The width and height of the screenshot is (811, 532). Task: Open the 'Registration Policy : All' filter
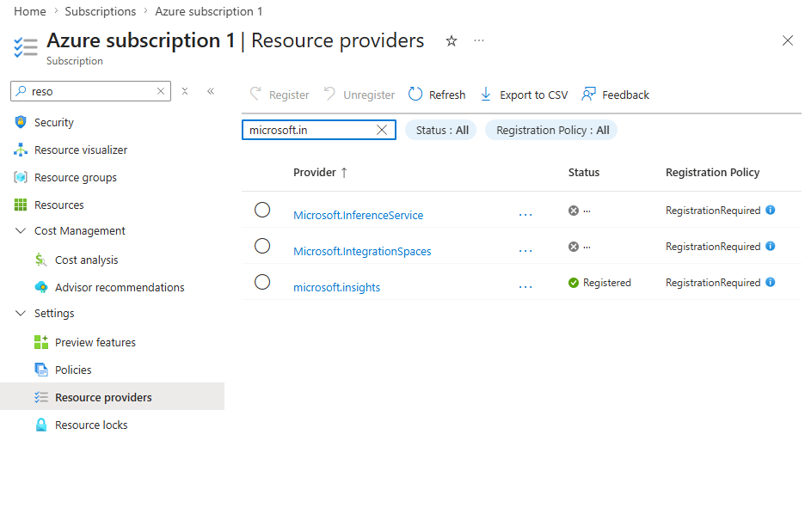click(x=551, y=130)
